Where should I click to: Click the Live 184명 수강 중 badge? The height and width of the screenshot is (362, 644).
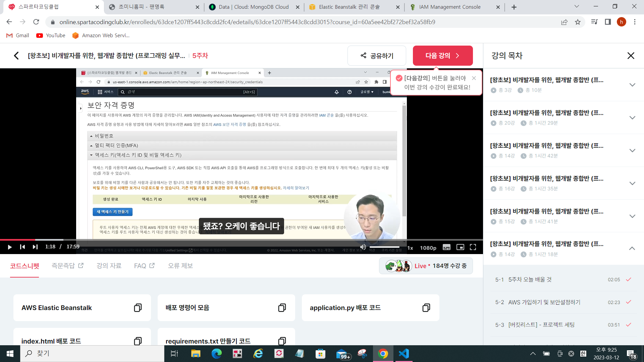pyautogui.click(x=426, y=266)
